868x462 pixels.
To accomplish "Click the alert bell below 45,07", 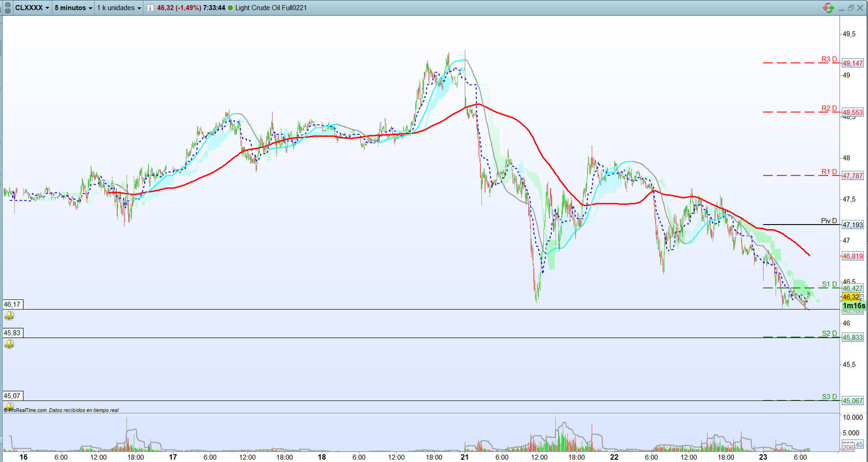I will pyautogui.click(x=9, y=407).
